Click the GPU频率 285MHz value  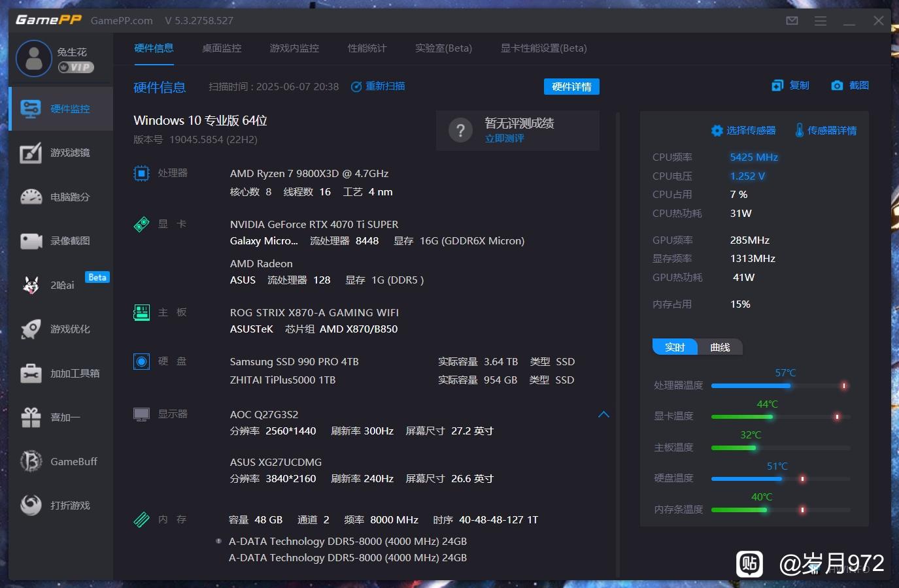(x=749, y=240)
